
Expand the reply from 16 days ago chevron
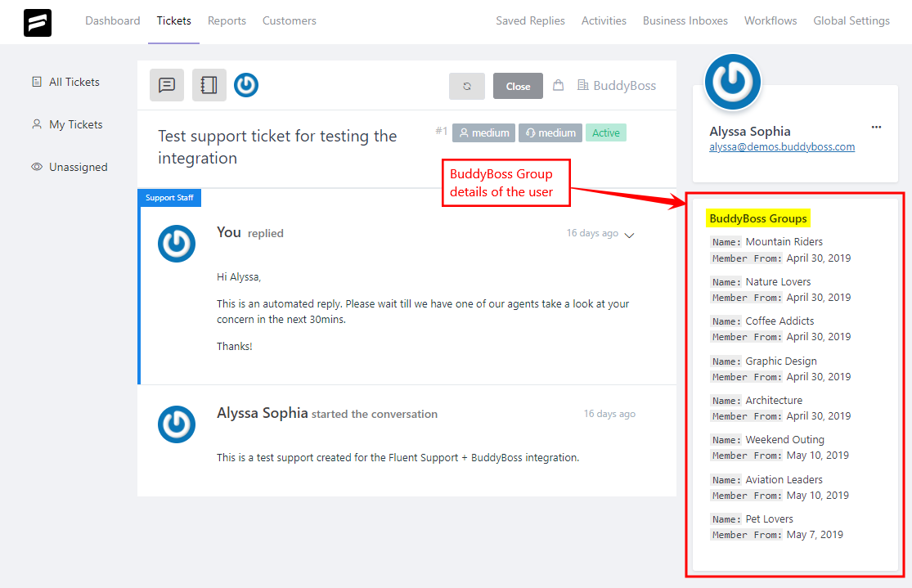629,235
